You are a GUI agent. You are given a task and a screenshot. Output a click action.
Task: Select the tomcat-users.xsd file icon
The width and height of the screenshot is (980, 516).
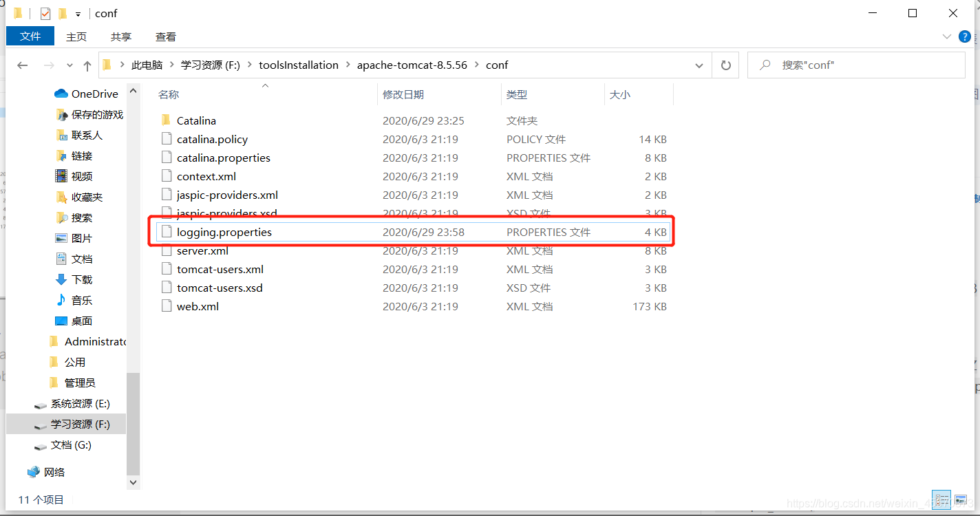[166, 288]
